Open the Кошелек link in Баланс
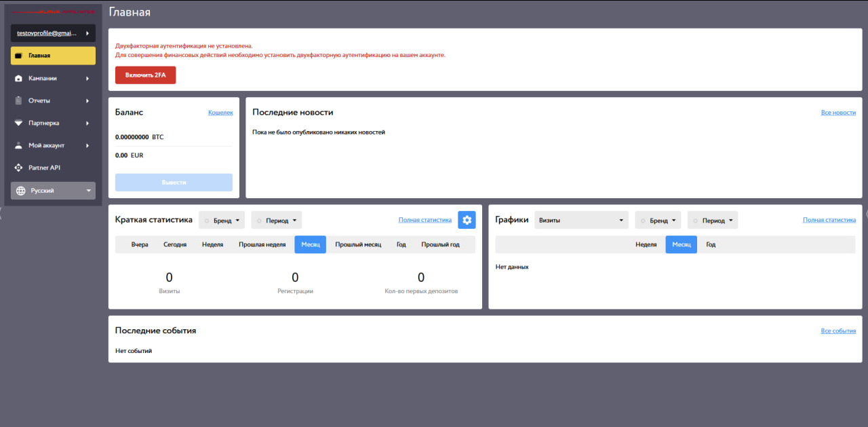This screenshot has height=427, width=868. tap(220, 113)
